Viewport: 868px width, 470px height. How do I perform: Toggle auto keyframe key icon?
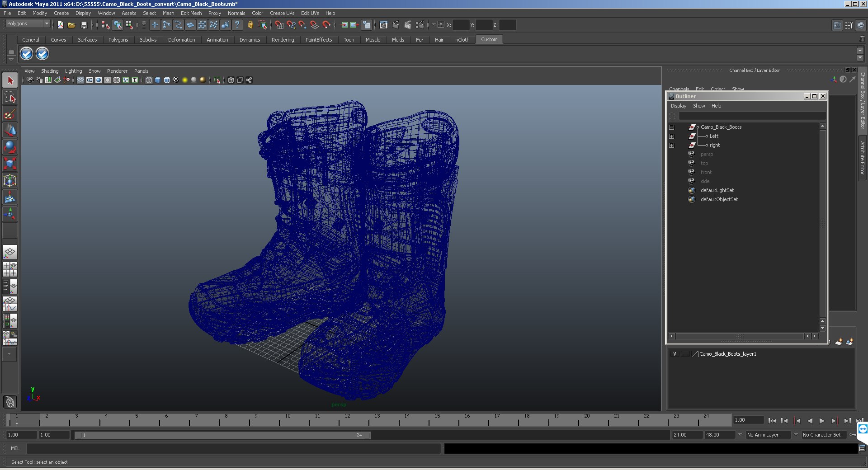(852, 435)
